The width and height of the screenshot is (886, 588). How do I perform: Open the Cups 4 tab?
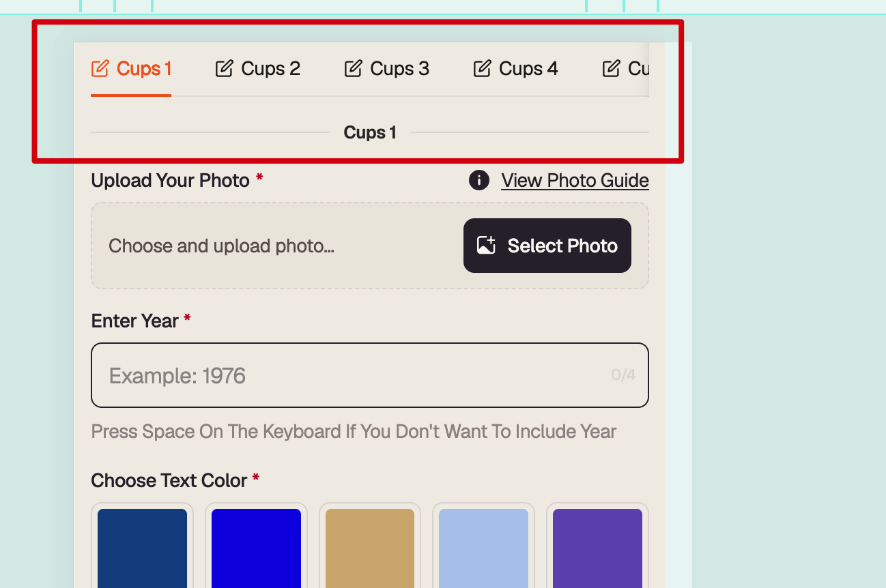515,69
